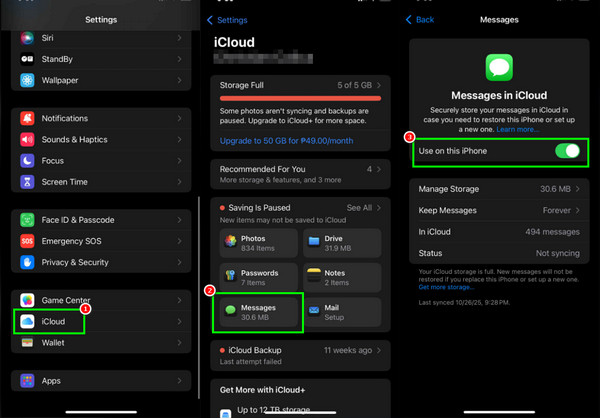
Task: Tap the Messages bubble icon in iCloud tiles
Action: point(230,310)
